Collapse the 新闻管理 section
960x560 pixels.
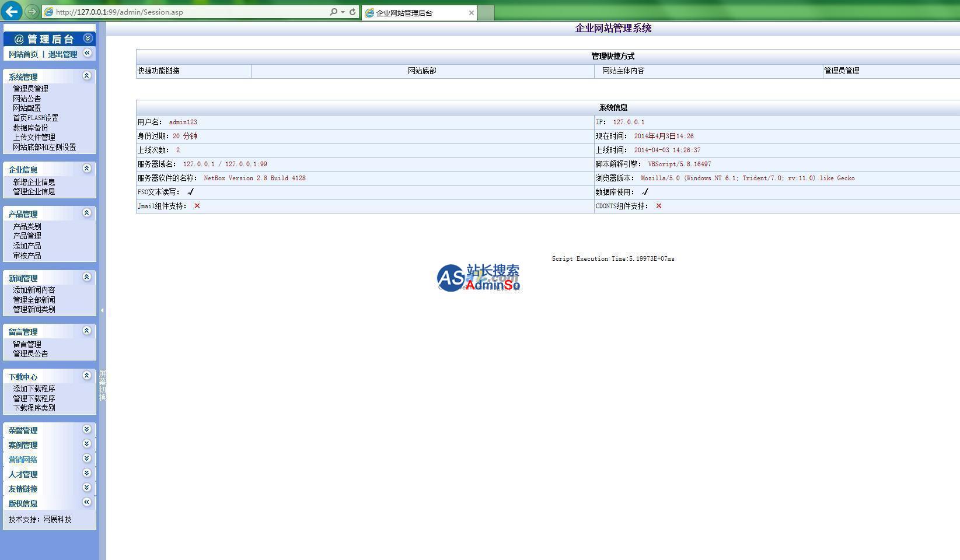click(x=86, y=277)
